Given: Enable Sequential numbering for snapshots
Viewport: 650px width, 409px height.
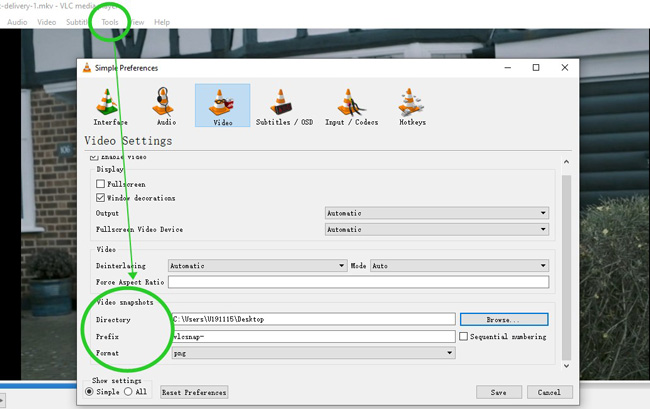Looking at the screenshot, I should pyautogui.click(x=463, y=336).
